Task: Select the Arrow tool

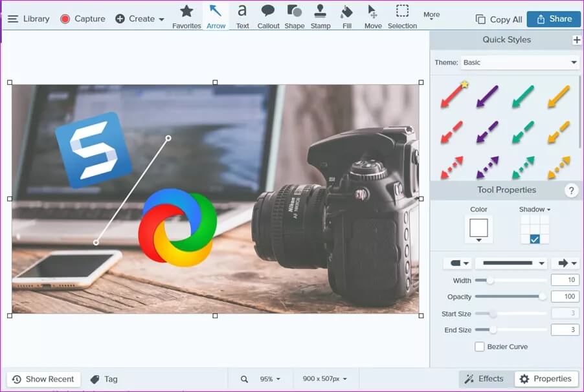Action: [x=216, y=16]
